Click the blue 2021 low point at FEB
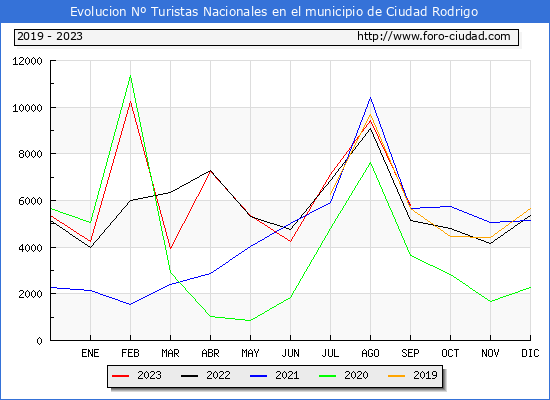Viewport: 550px width, 400px height. [130, 304]
